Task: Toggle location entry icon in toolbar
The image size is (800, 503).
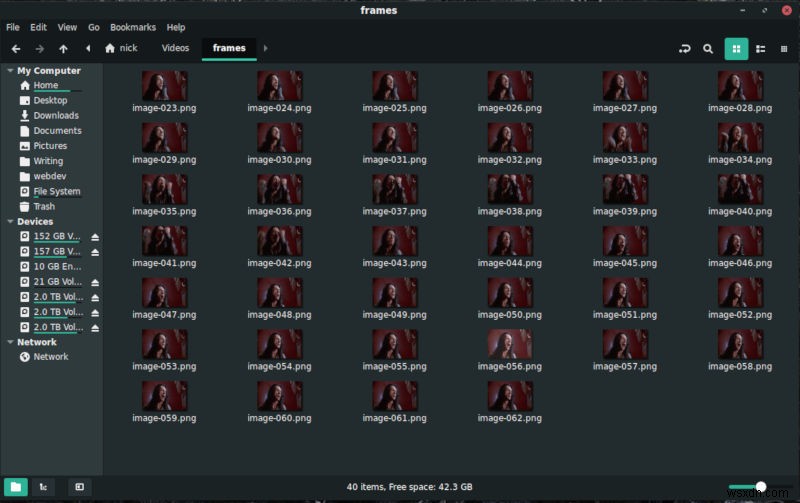Action: [x=685, y=49]
